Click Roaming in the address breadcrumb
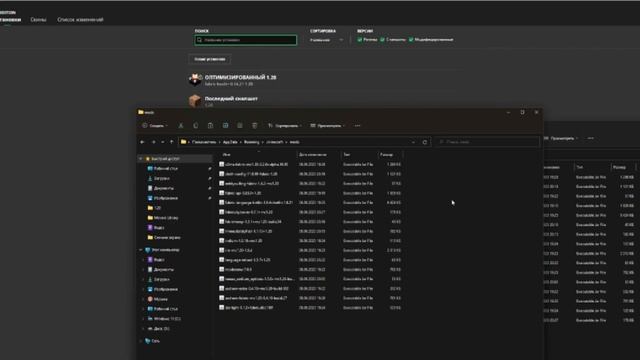This screenshot has height=360, width=640. click(x=252, y=142)
